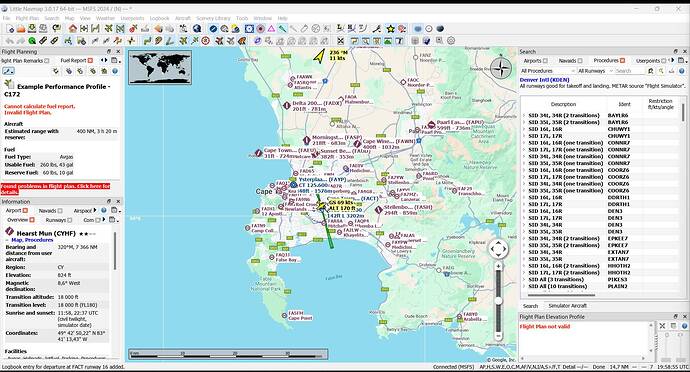This screenshot has height=372, width=690.
Task: Click the Save Flight Plan As icon
Action: [x=43, y=29]
